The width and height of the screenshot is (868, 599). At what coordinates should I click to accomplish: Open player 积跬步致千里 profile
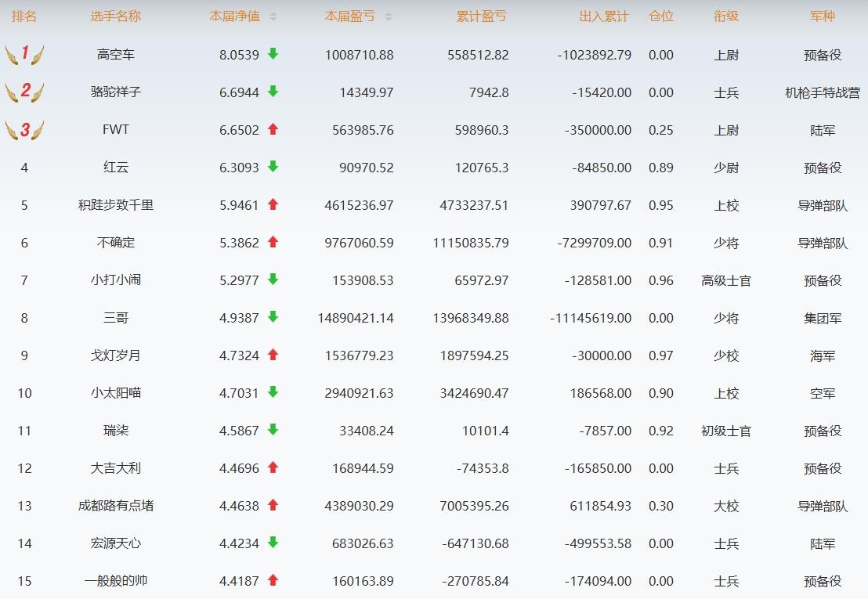115,205
